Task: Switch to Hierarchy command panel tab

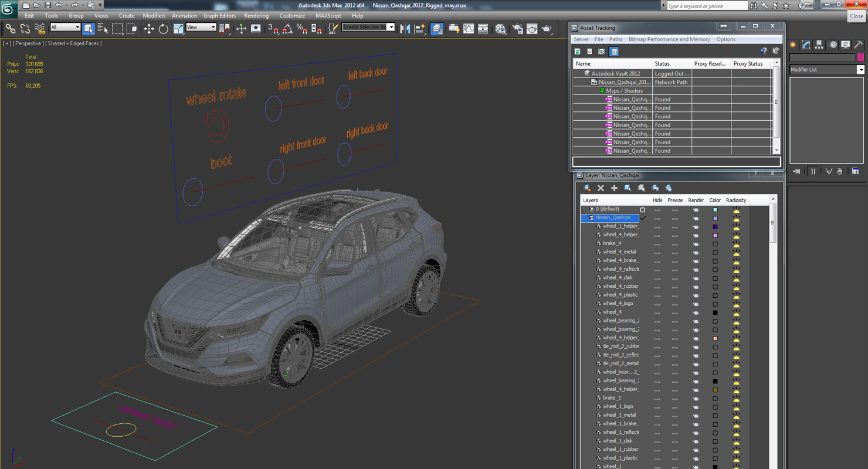Action: pyautogui.click(x=819, y=45)
